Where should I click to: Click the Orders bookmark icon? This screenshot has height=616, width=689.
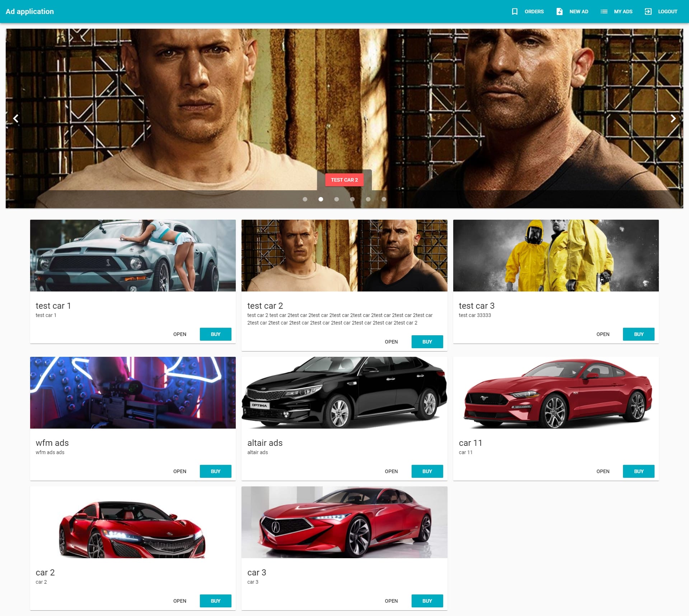pos(515,11)
